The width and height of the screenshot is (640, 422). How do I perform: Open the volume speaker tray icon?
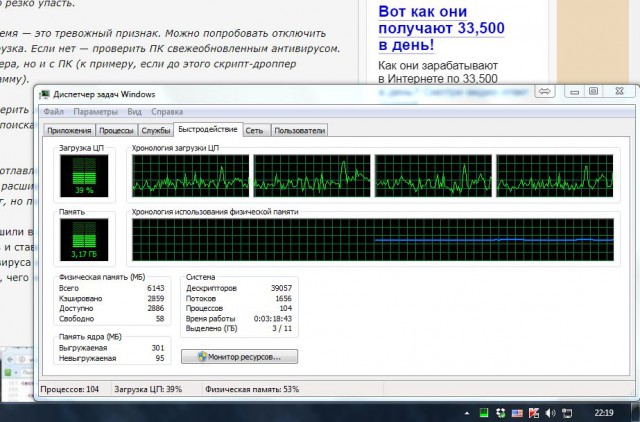(x=550, y=413)
